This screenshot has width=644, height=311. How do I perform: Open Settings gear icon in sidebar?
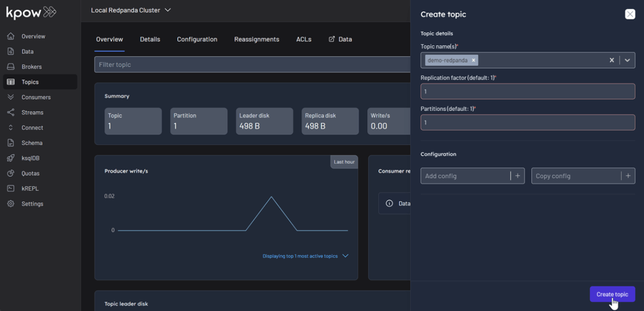pyautogui.click(x=11, y=204)
